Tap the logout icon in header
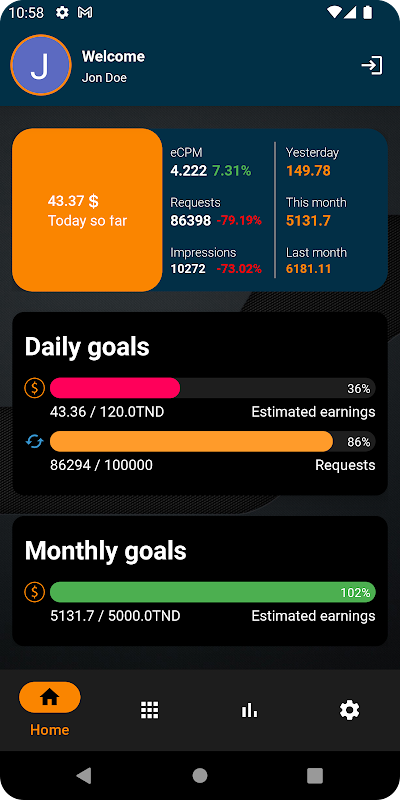This screenshot has height=800, width=400. coord(372,66)
